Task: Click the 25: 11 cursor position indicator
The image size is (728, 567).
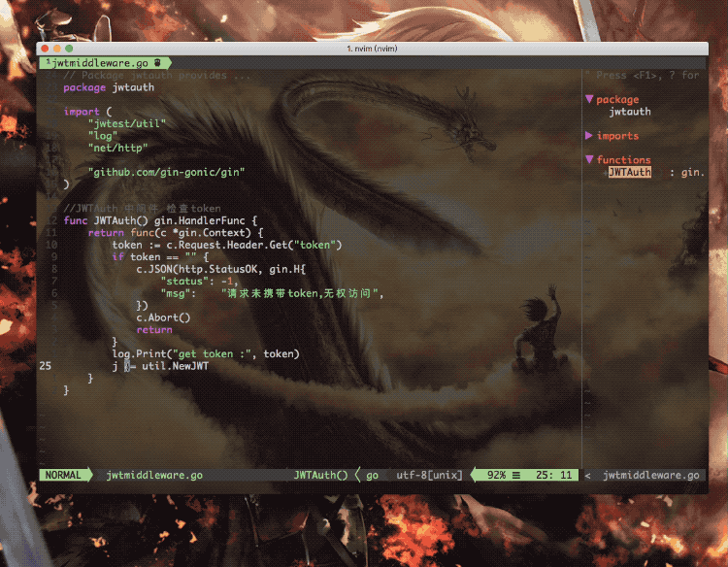Action: point(553,475)
